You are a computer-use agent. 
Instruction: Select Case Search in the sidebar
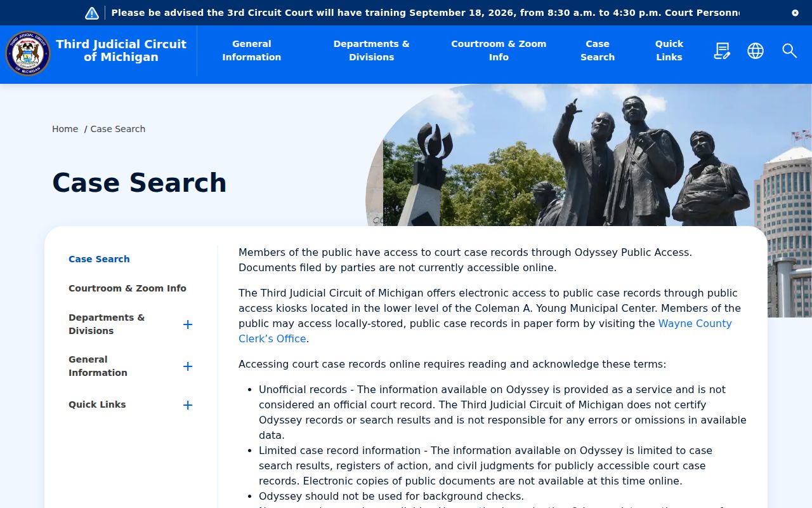click(99, 259)
